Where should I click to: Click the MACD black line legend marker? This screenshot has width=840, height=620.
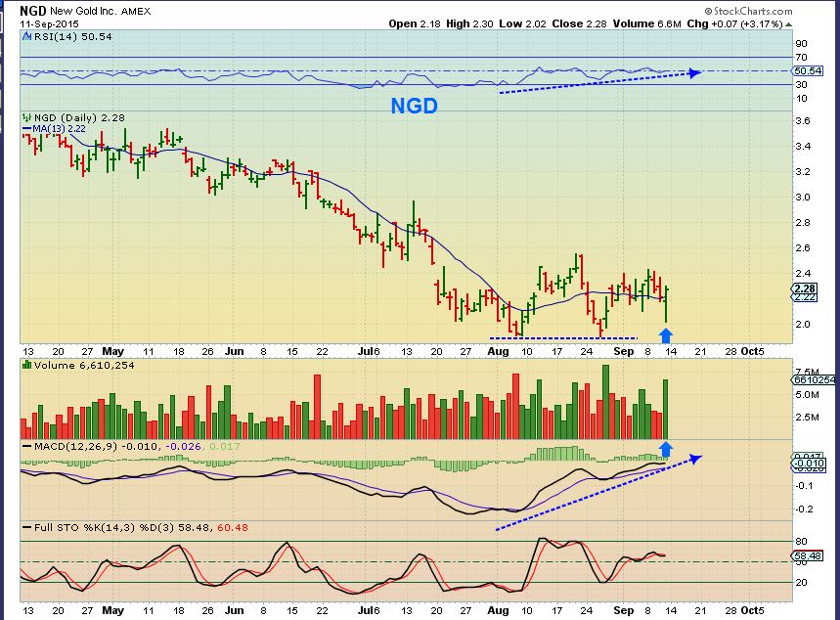[26, 446]
